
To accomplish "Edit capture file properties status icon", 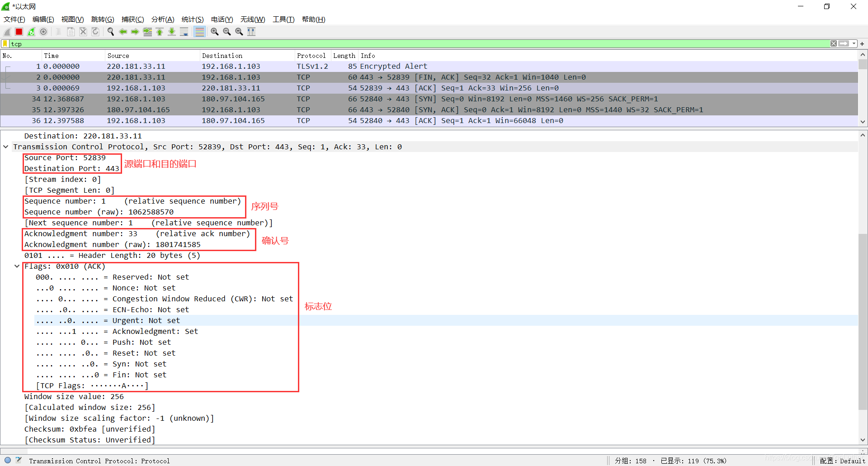I will point(19,460).
